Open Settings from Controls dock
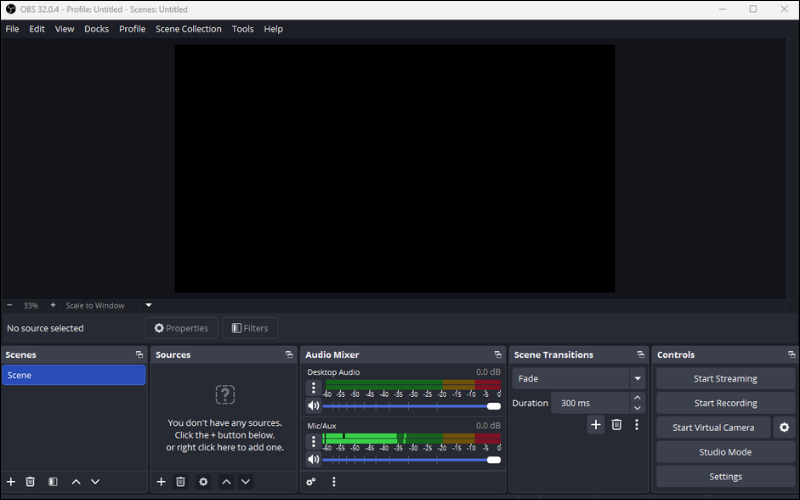 pos(725,477)
